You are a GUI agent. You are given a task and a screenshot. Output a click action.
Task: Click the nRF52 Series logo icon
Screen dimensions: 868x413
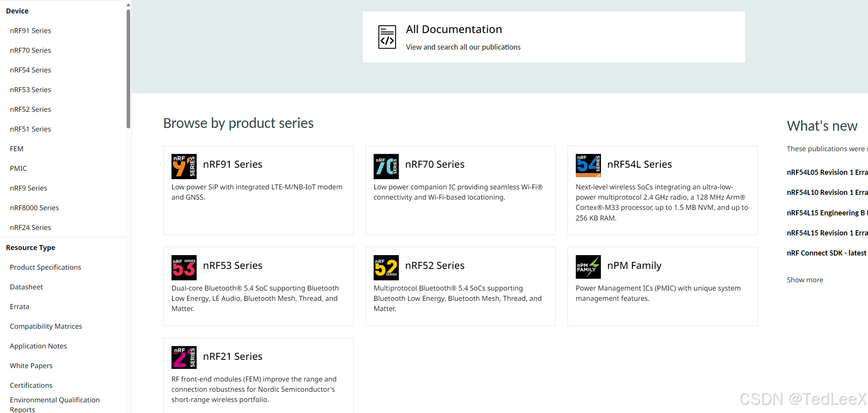tap(386, 268)
